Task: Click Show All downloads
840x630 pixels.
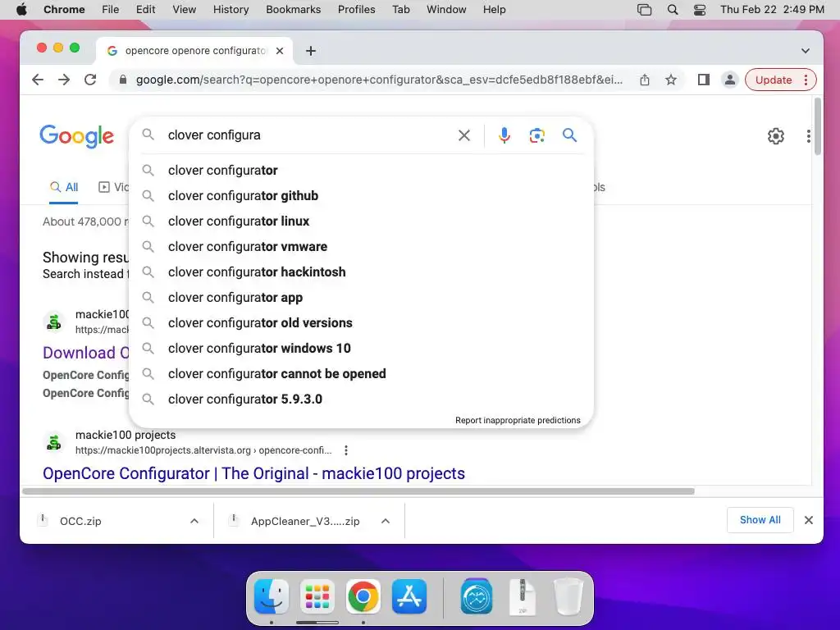Action: [x=760, y=519]
